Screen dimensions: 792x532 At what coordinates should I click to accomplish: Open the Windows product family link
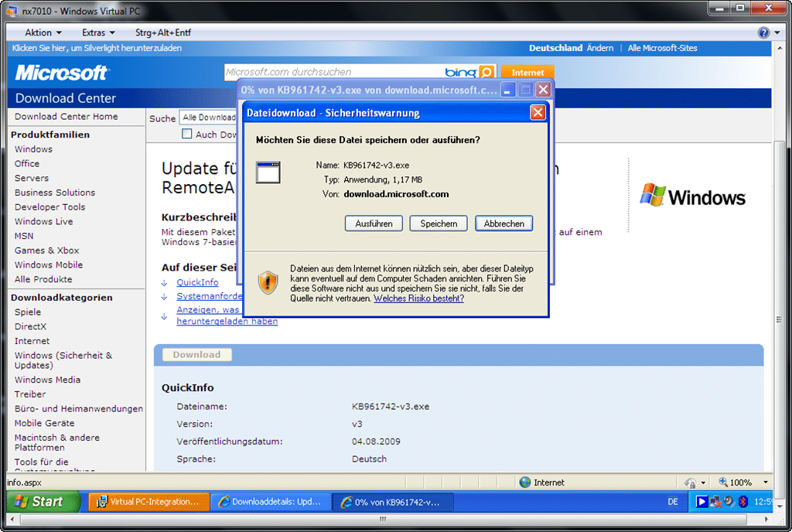[x=33, y=149]
